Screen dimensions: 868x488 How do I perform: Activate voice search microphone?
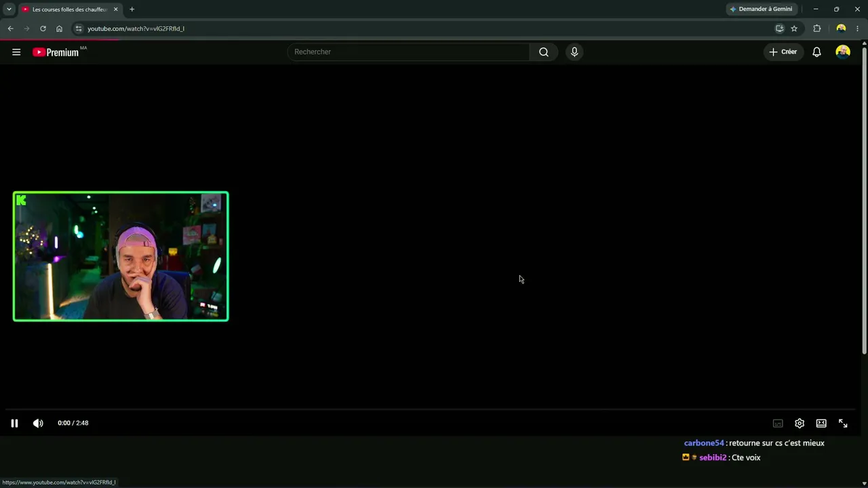coord(574,52)
